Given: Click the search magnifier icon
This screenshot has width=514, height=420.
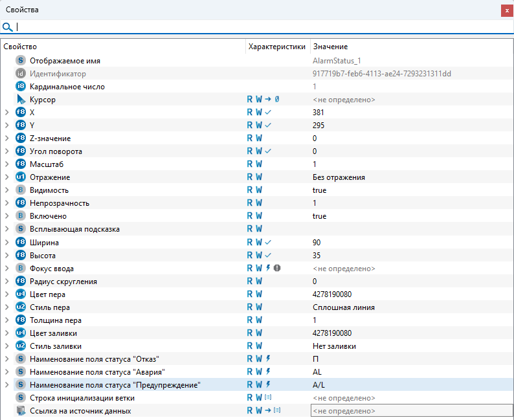Looking at the screenshot, I should pos(7,27).
